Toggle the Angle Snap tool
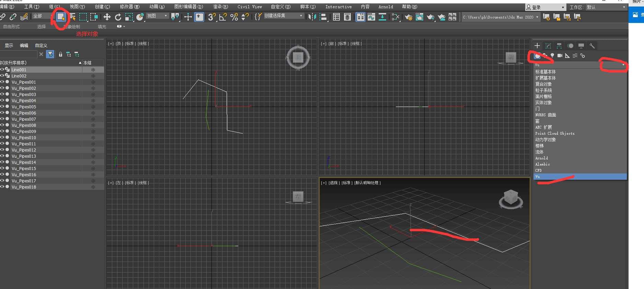 (223, 17)
